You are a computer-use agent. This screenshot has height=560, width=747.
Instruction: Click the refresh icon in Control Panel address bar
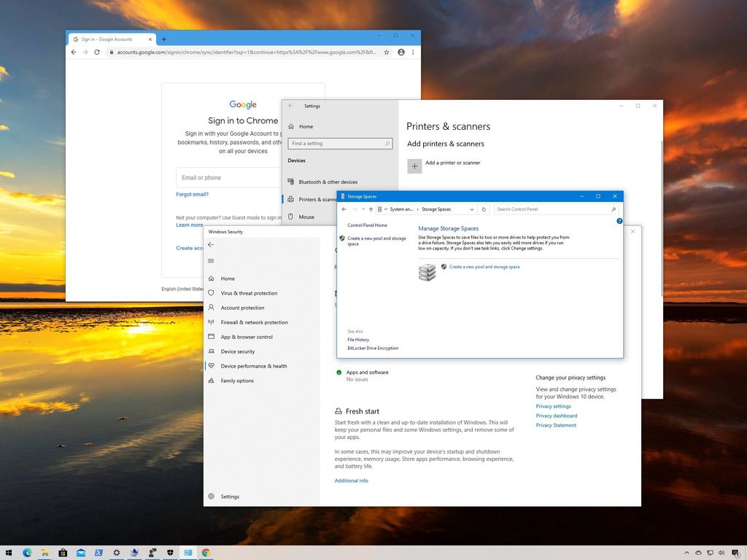coord(483,209)
